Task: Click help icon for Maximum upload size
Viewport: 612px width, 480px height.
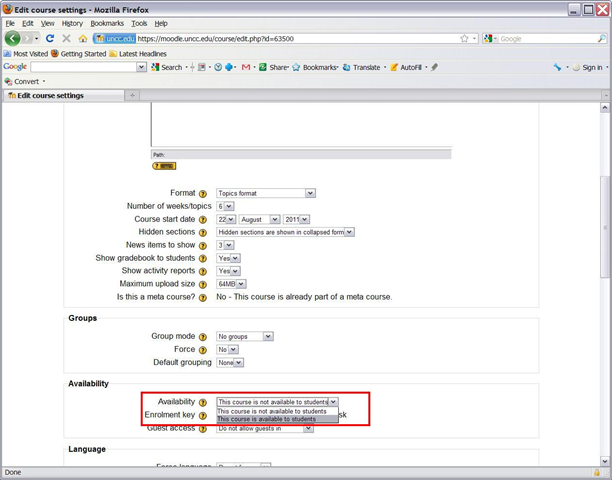Action: click(203, 284)
